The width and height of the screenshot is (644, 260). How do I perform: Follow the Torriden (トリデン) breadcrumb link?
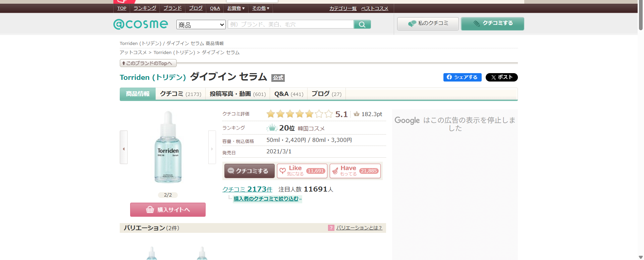(x=174, y=52)
